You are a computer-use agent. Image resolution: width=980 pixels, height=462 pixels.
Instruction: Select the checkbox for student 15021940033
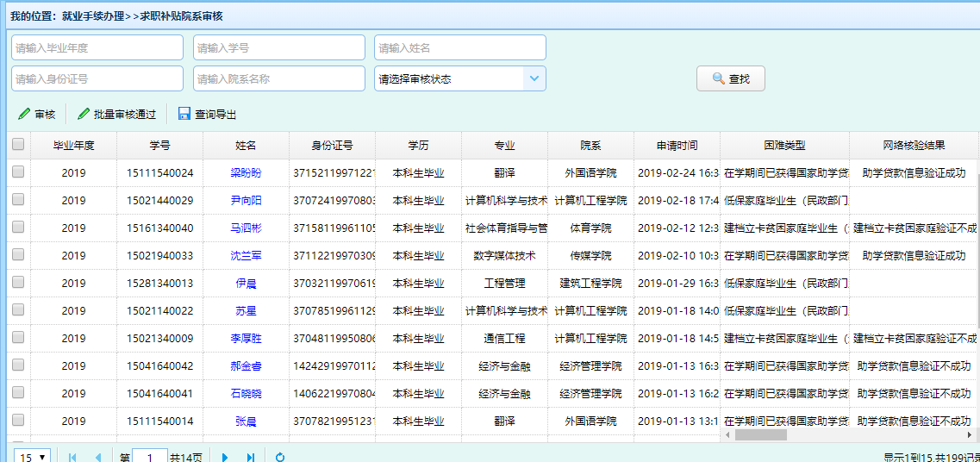(18, 255)
